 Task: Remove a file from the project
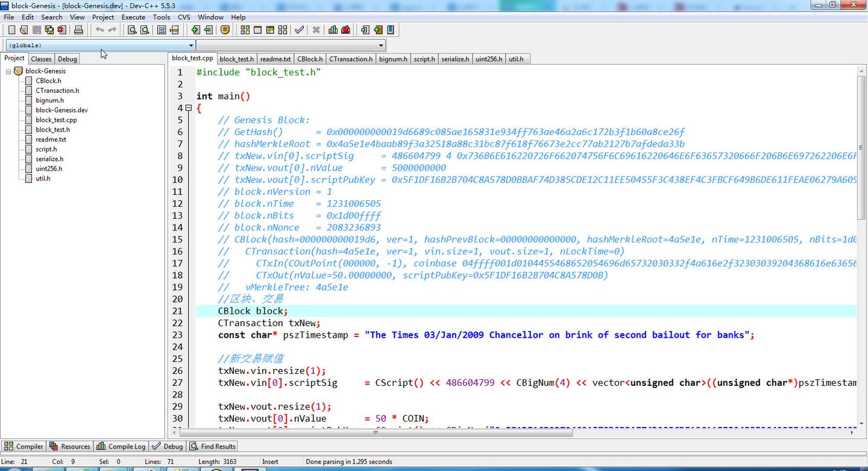coord(208,30)
